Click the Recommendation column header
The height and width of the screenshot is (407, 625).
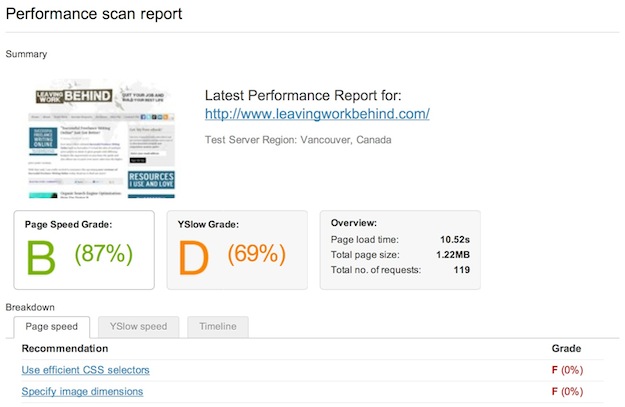64,348
